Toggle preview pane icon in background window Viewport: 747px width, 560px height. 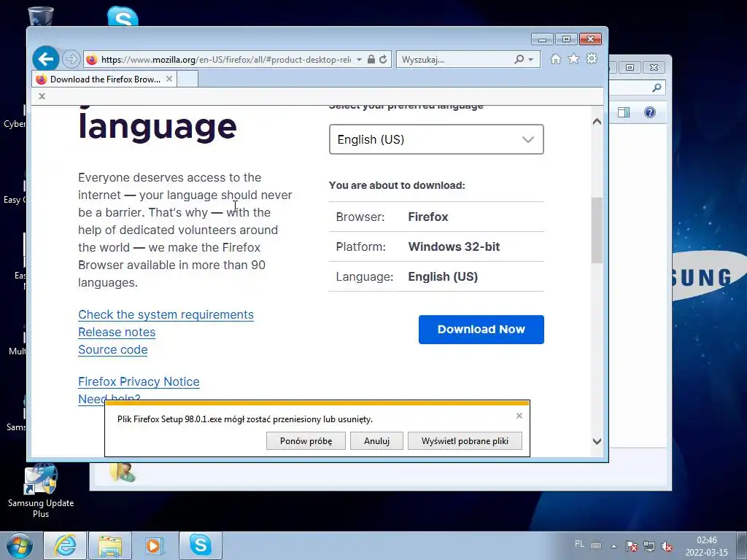click(624, 112)
